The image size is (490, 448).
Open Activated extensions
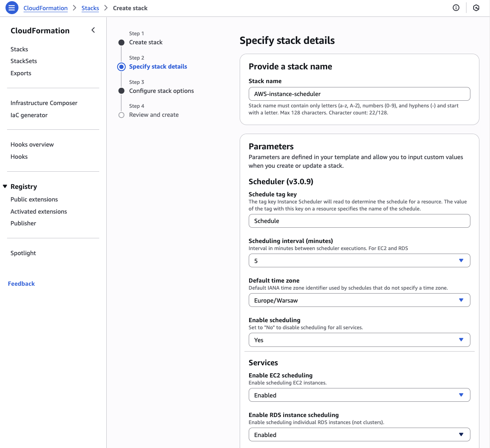tap(39, 212)
